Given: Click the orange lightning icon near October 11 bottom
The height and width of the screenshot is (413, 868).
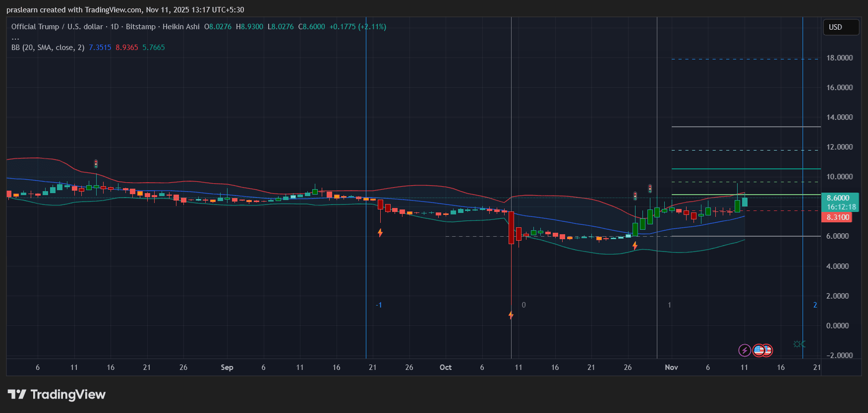Looking at the screenshot, I should pyautogui.click(x=511, y=315).
